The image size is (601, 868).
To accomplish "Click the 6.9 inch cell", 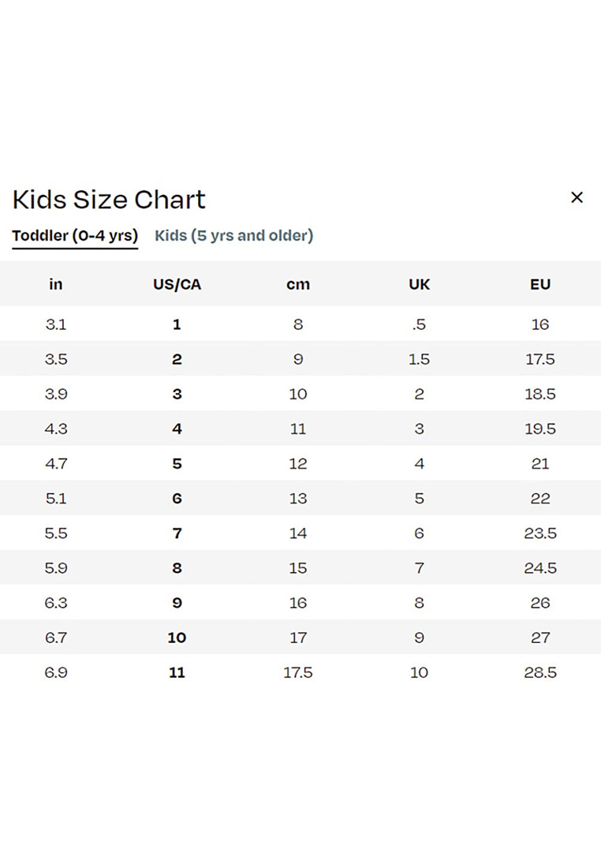I will (55, 672).
